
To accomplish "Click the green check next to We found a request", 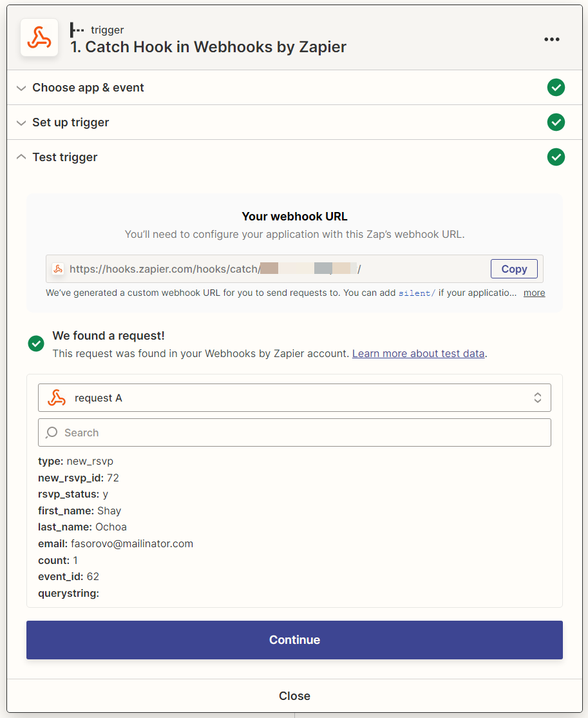I will click(x=36, y=344).
